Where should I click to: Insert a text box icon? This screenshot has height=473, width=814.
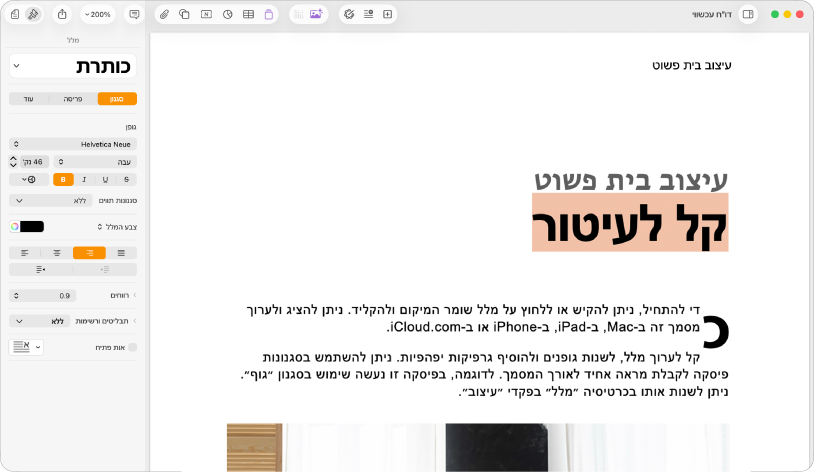206,15
